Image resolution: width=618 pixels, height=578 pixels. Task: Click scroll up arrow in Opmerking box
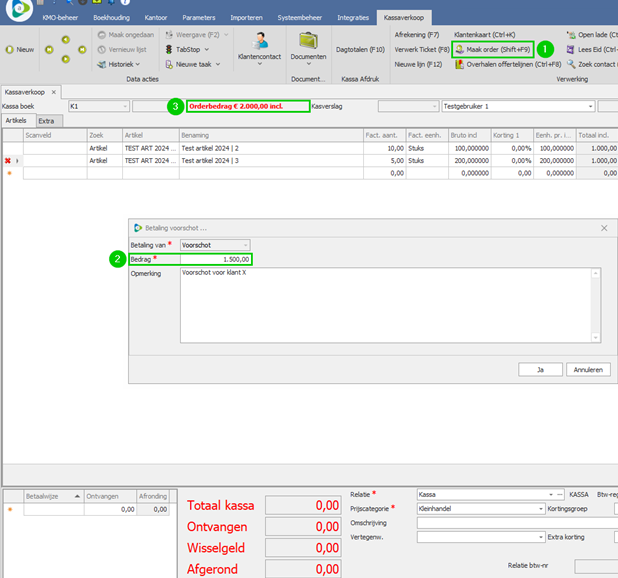[596, 273]
